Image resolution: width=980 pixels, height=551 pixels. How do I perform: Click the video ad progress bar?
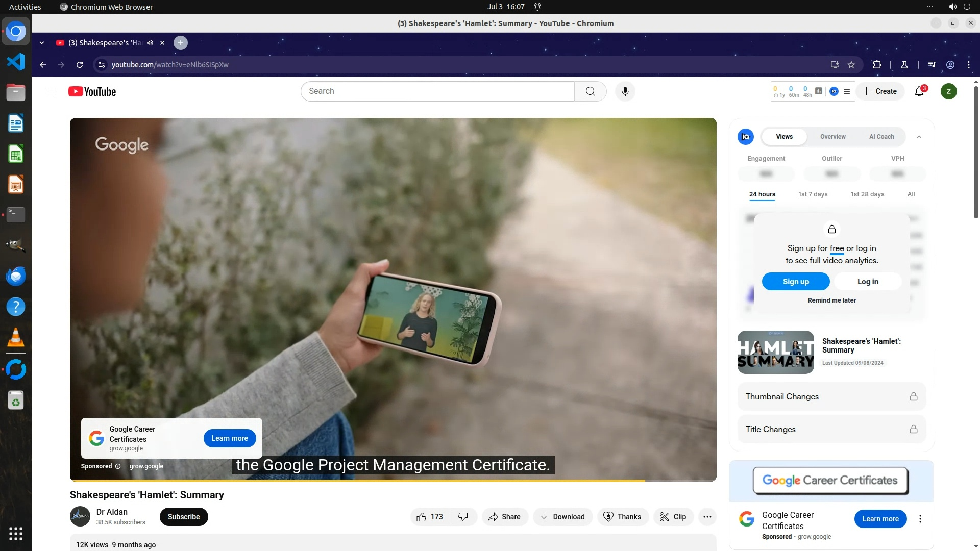tap(357, 480)
